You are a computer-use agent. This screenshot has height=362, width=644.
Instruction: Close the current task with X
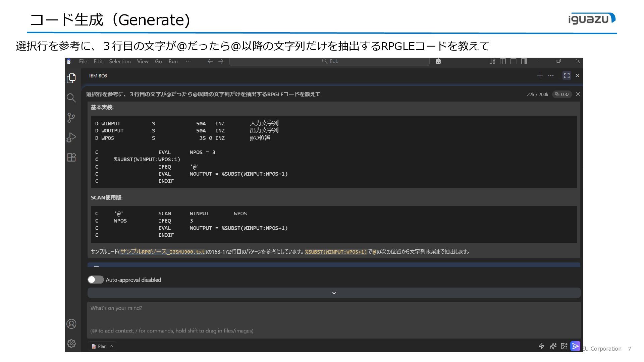click(578, 94)
